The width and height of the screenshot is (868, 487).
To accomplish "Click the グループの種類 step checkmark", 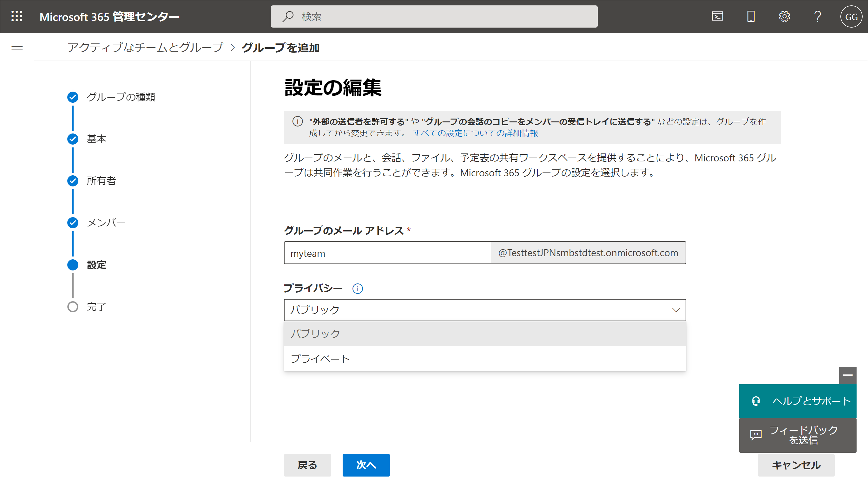I will (73, 97).
